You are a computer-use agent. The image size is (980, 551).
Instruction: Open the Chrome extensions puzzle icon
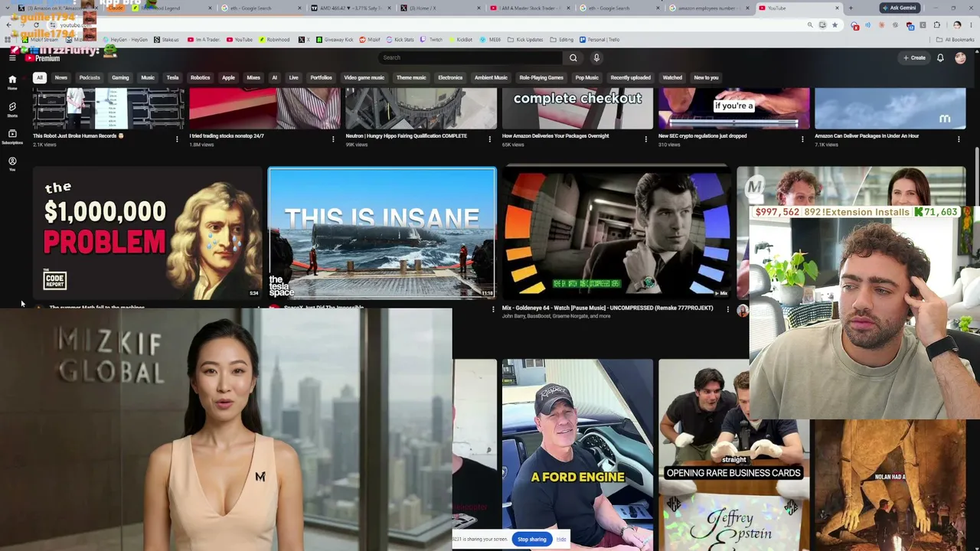(x=937, y=24)
